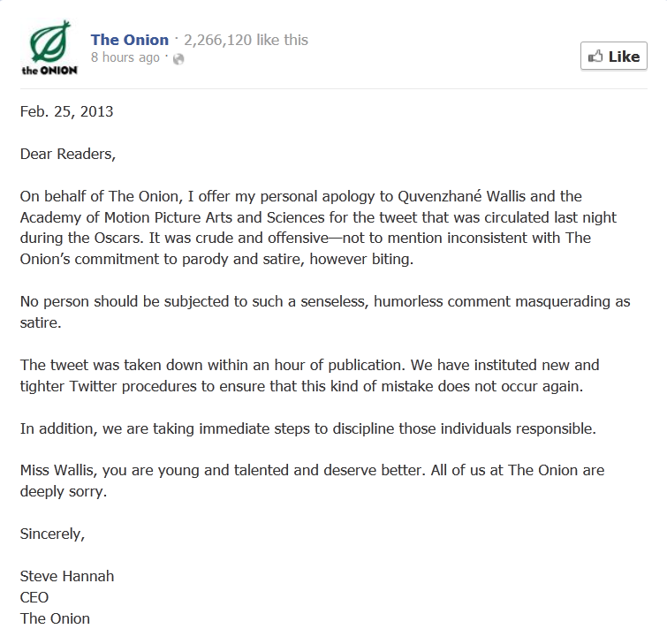Click the 'Sincerely,' closing line
The width and height of the screenshot is (667, 644).
click(52, 534)
